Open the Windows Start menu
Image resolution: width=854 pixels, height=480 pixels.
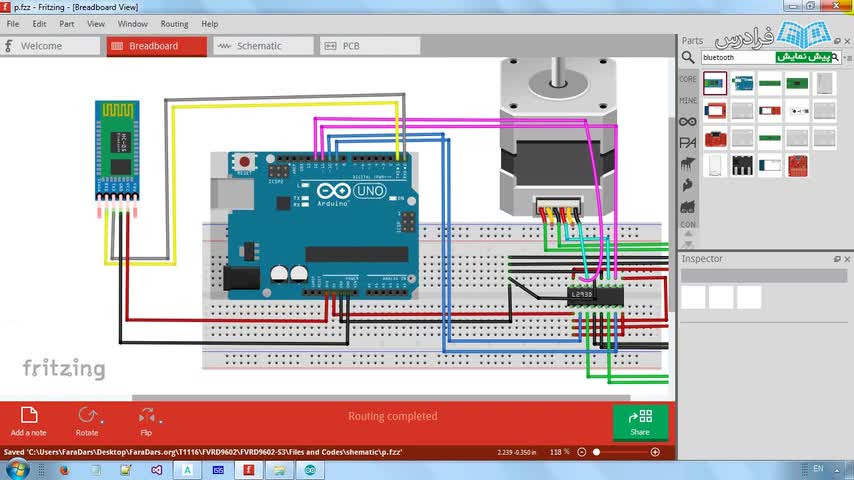click(16, 470)
